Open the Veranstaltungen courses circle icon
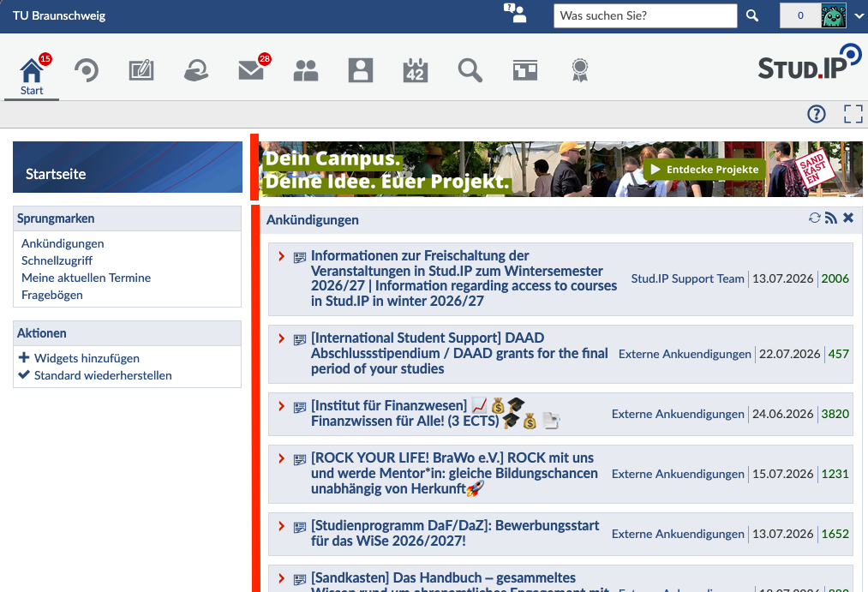868x592 pixels. point(87,71)
